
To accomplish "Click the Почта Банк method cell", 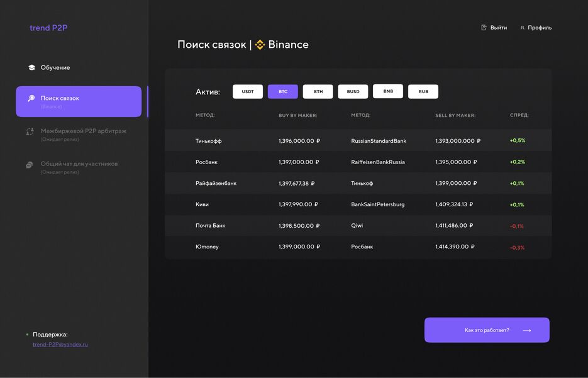I will (x=211, y=225).
